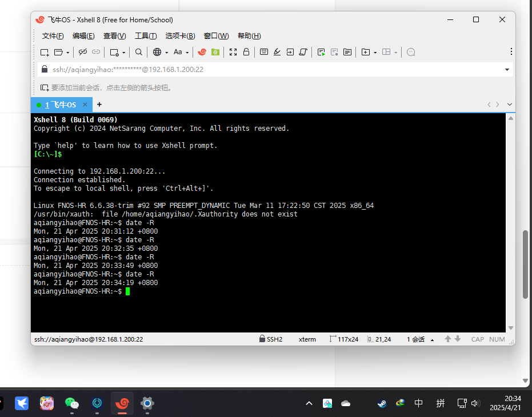This screenshot has height=417, width=532.
Task: Expand the Open Session dropdown arrow
Action: [67, 53]
